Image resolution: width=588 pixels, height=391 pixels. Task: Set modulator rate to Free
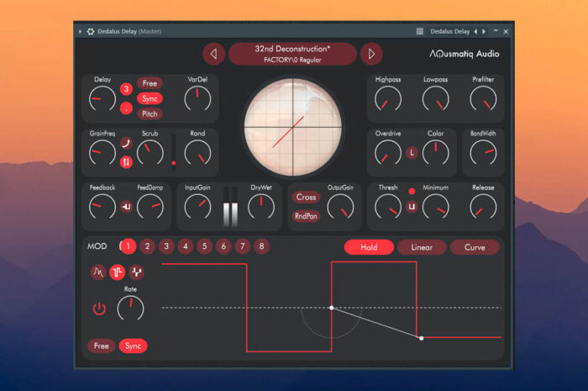(x=102, y=346)
